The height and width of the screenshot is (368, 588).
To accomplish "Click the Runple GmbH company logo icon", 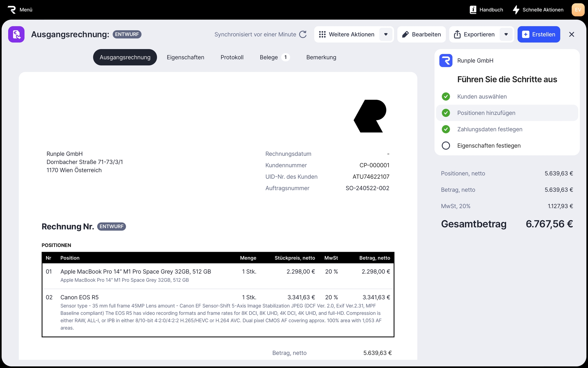I will tap(446, 61).
